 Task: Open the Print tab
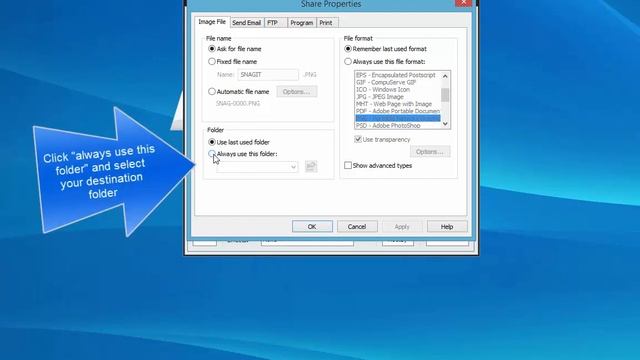click(x=326, y=23)
